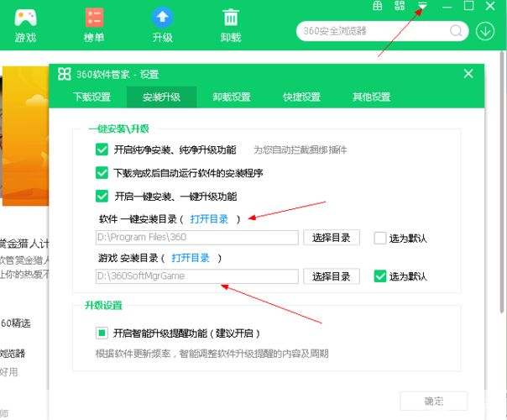Toggle 开启智能升级提醒功能 checkbox
The width and height of the screenshot is (507, 420).
click(x=102, y=333)
